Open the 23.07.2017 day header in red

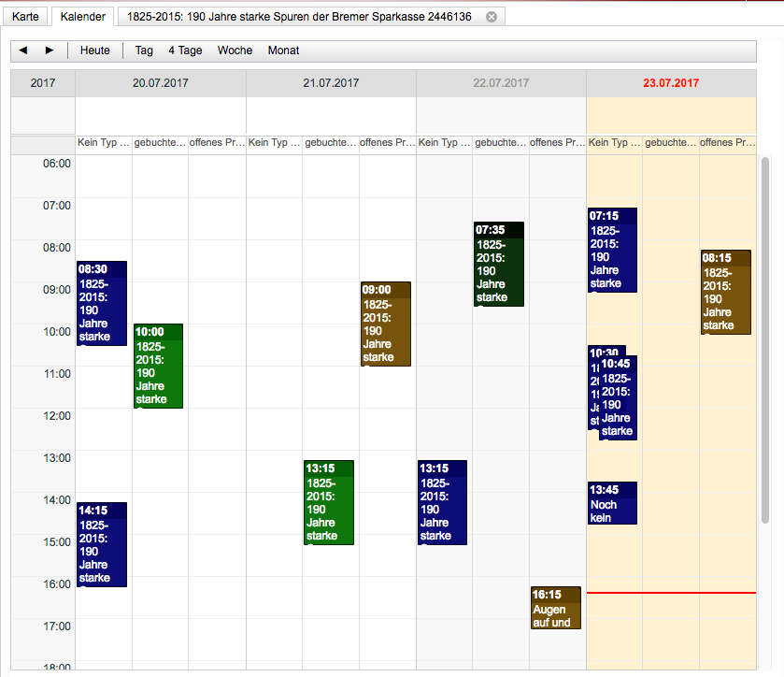pyautogui.click(x=671, y=83)
